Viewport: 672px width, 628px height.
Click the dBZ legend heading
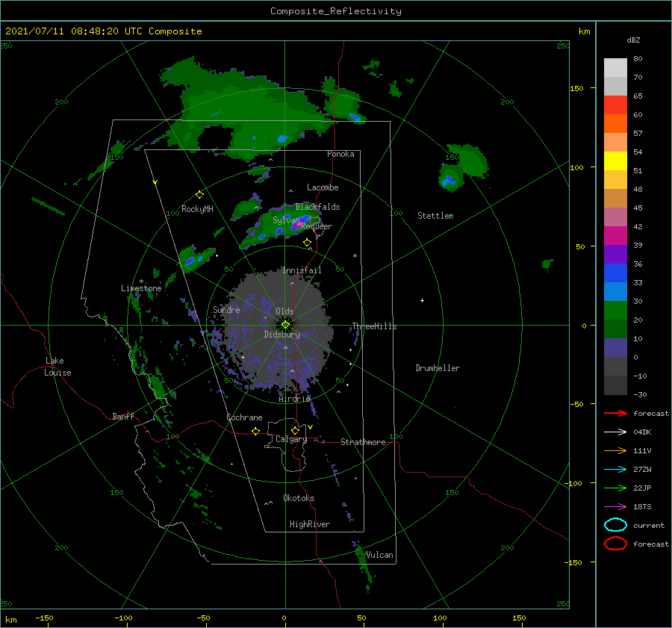pyautogui.click(x=633, y=40)
